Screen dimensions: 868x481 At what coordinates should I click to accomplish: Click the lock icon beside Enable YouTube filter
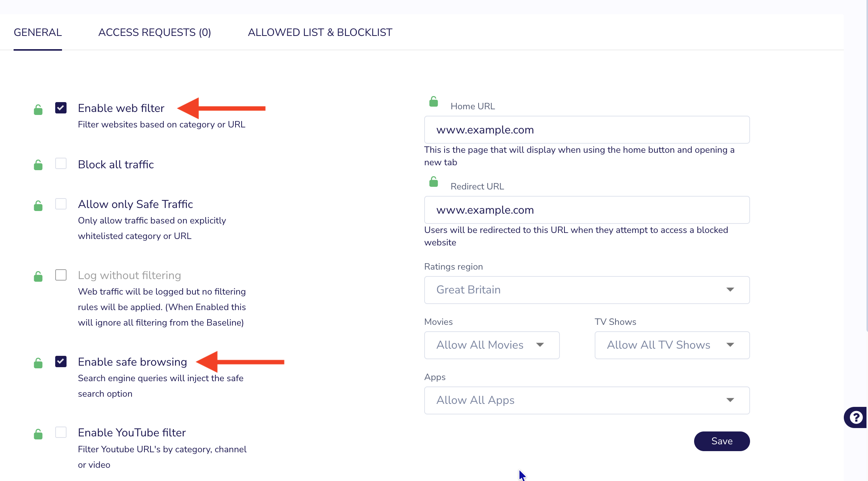tap(38, 434)
